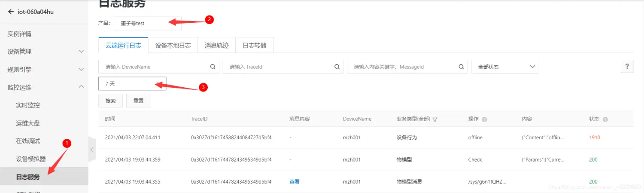The height and width of the screenshot is (193, 644).
Task: Switch to 日志转储 tab
Action: [255, 45]
